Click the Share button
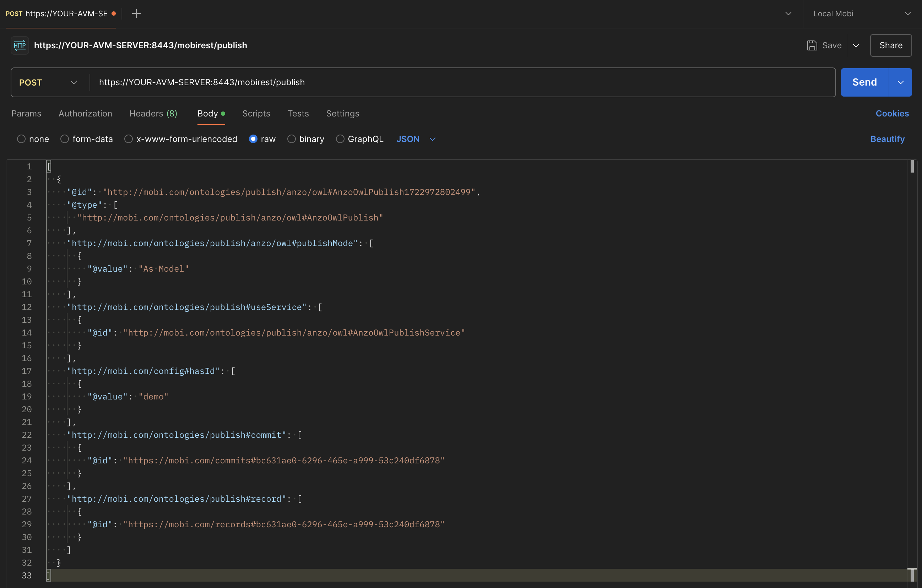Screen dimensions: 922x588 891,45
